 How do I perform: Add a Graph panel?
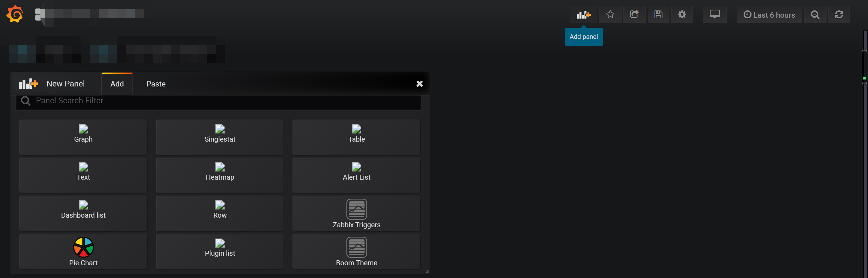pyautogui.click(x=83, y=137)
